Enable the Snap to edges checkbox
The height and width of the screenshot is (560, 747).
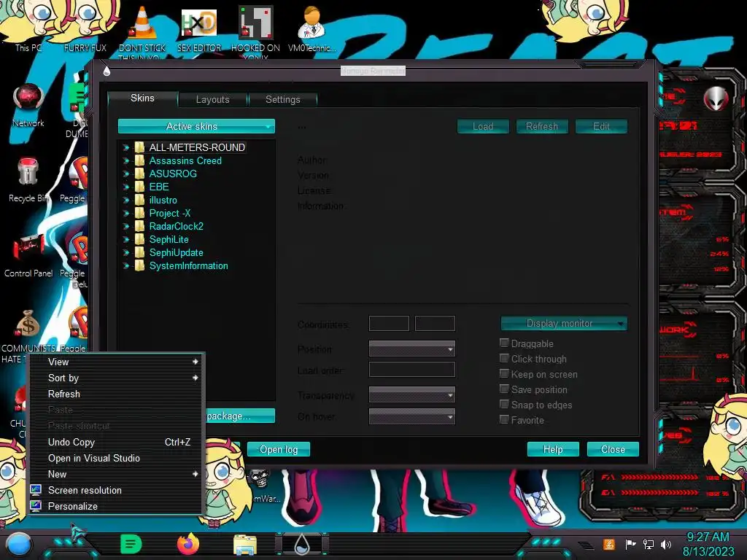point(504,404)
